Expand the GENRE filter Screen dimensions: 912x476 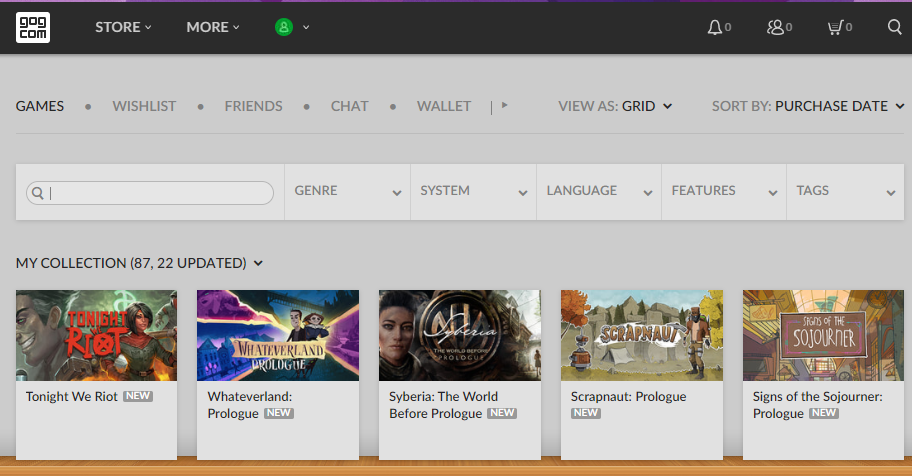pyautogui.click(x=347, y=191)
